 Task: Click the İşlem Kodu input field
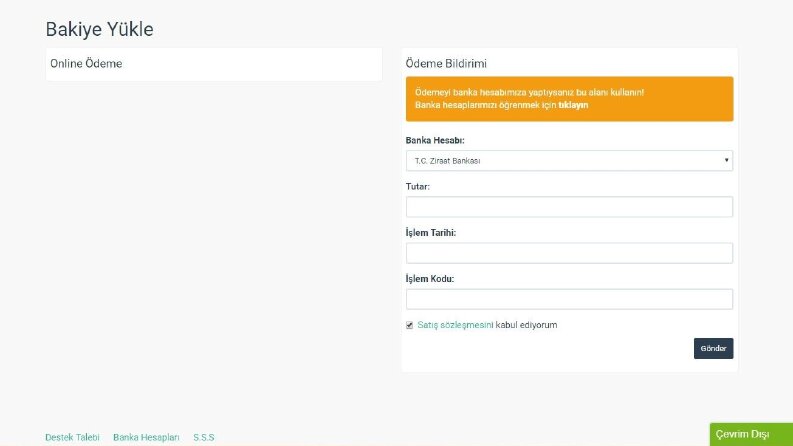coord(569,299)
